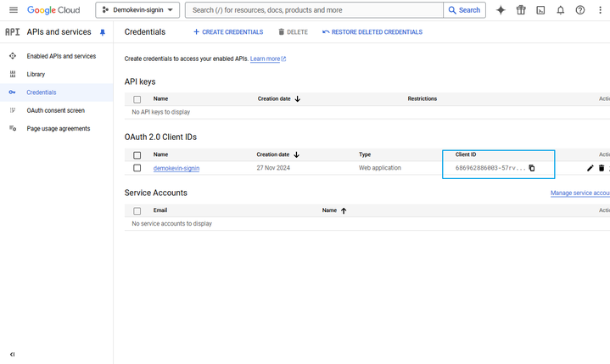Go to Enabled APIs and services

pyautogui.click(x=61, y=56)
